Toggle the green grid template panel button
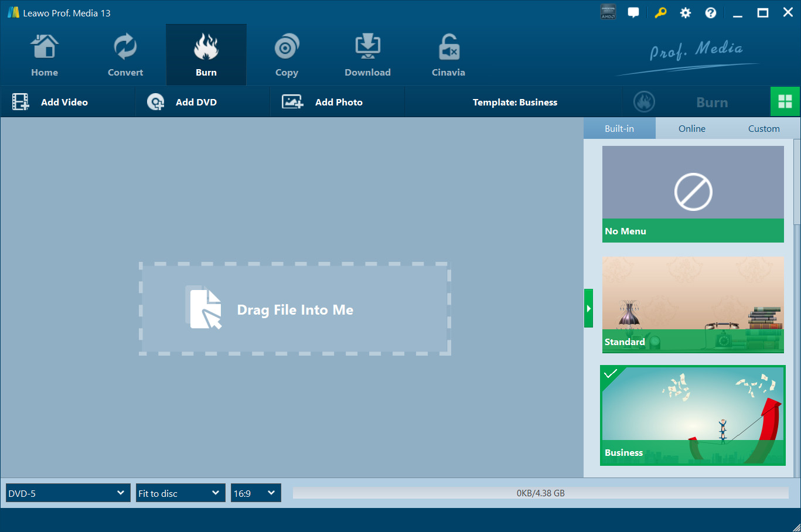 click(x=785, y=102)
